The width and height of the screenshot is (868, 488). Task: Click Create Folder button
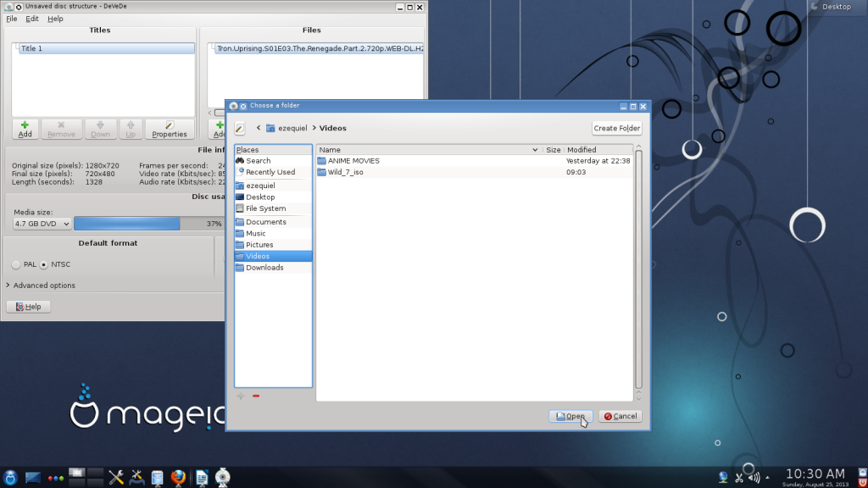click(x=617, y=128)
